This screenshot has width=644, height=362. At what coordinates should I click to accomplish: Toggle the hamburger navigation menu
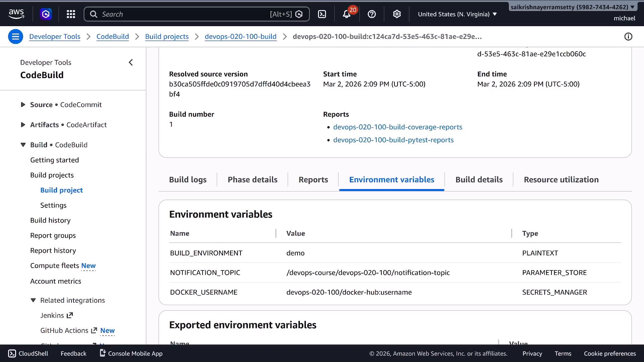tap(15, 37)
